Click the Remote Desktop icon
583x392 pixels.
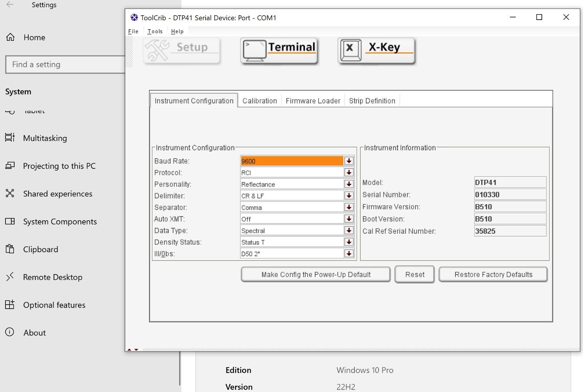tap(10, 277)
